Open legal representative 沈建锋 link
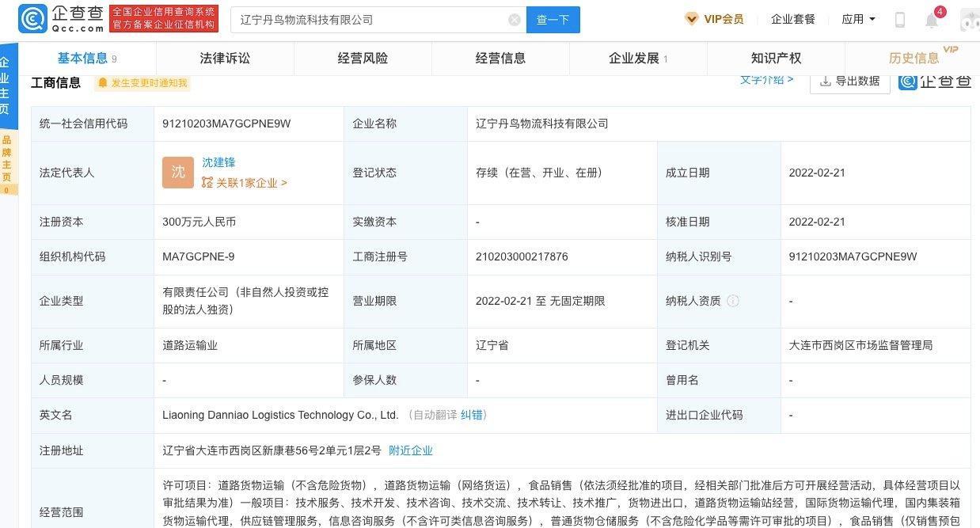 [x=218, y=162]
